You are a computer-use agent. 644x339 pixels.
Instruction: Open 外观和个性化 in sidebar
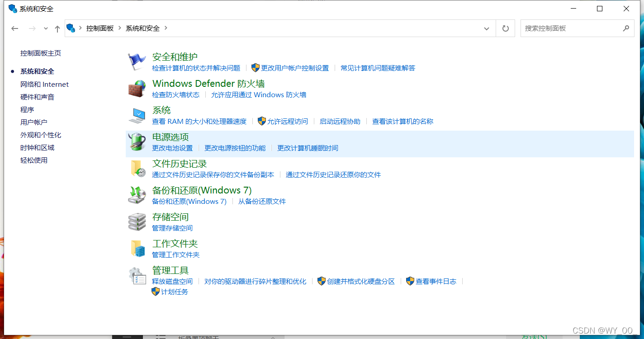[x=41, y=135]
